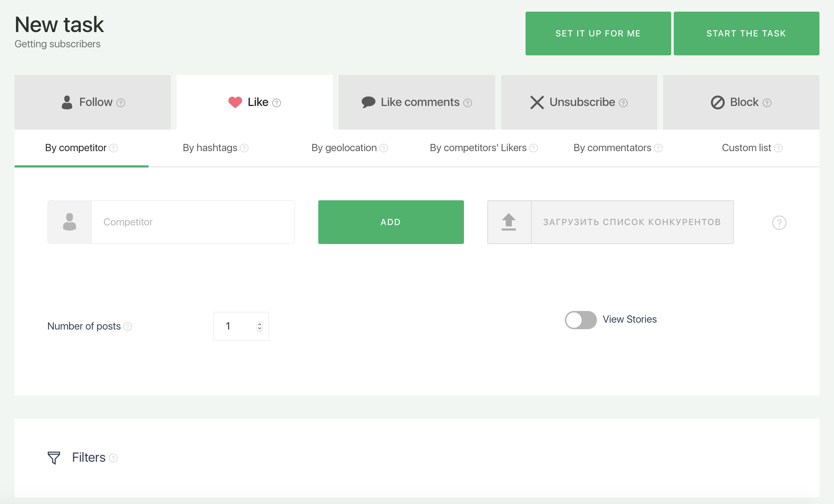Click help icon right of upload button
The image size is (834, 504).
[x=779, y=223]
